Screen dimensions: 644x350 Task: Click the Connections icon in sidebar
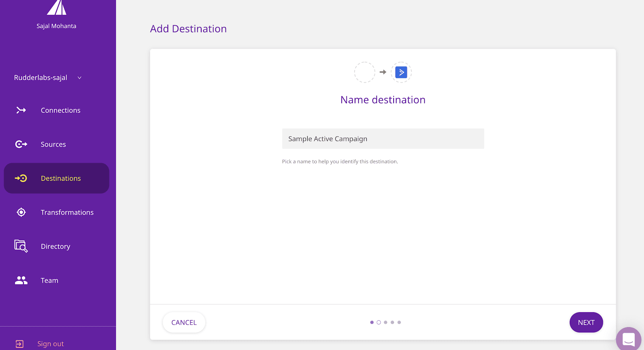21,110
